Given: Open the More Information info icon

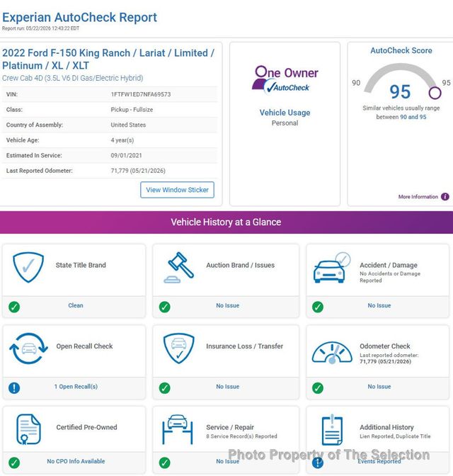Looking at the screenshot, I should tap(445, 197).
